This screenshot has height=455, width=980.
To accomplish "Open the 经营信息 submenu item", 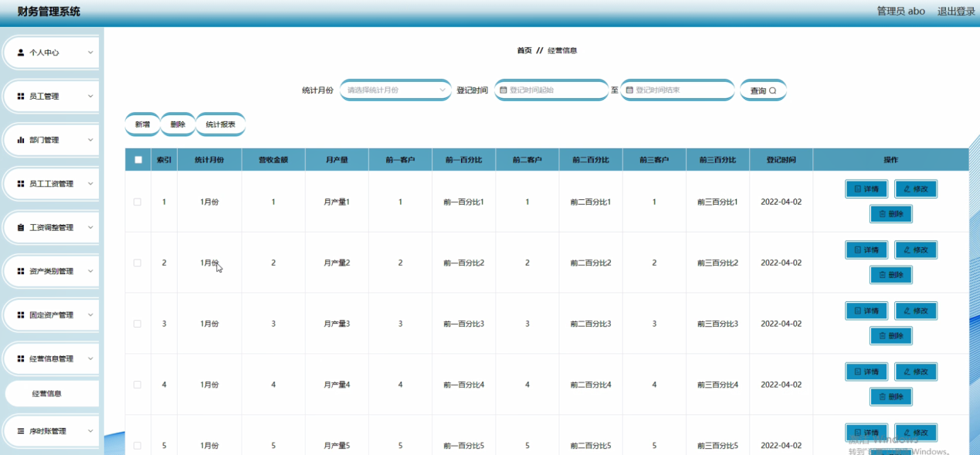I will point(52,394).
